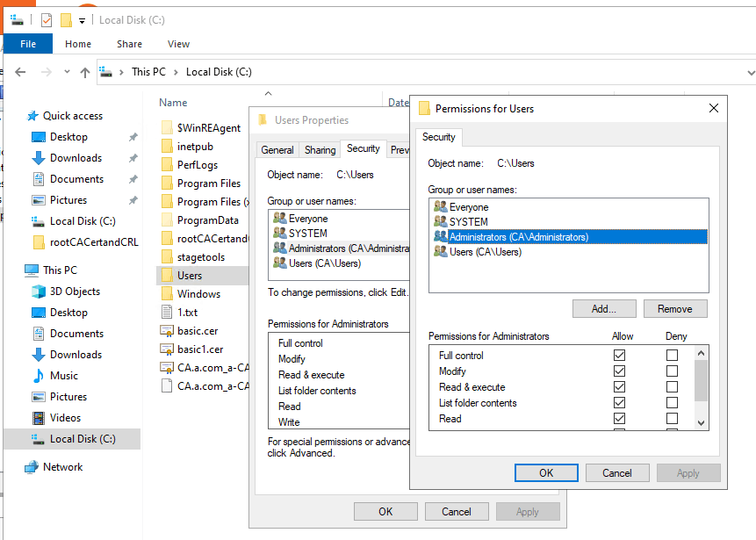The image size is (756, 540).
Task: Select the basic1.cer certificate icon
Action: click(x=167, y=349)
